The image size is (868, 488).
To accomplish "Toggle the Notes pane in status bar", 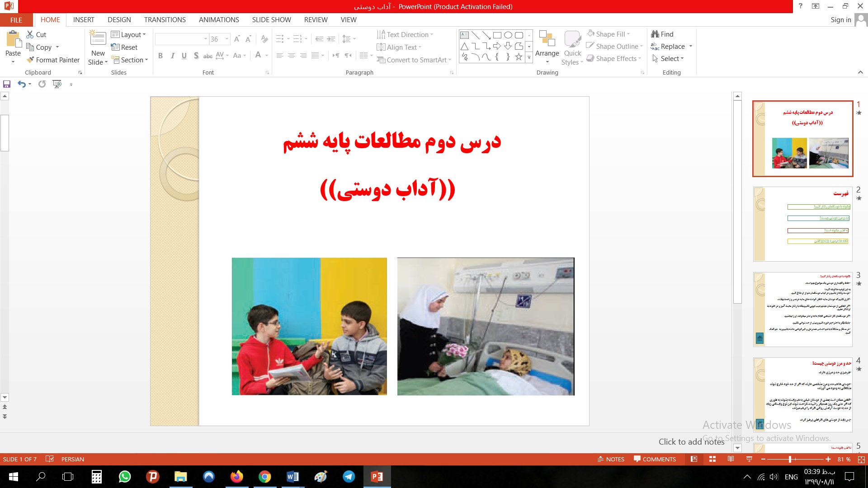I will (x=611, y=459).
